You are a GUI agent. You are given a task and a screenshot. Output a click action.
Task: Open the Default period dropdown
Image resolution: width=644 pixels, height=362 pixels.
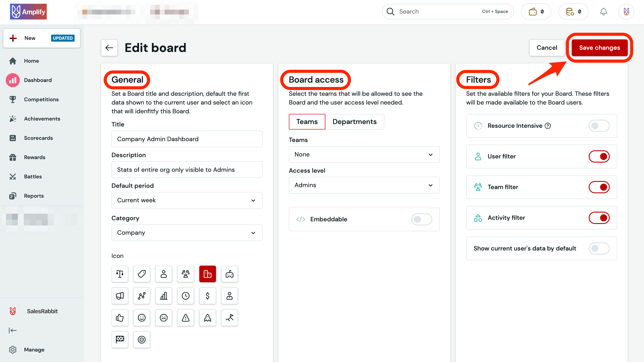tap(187, 200)
